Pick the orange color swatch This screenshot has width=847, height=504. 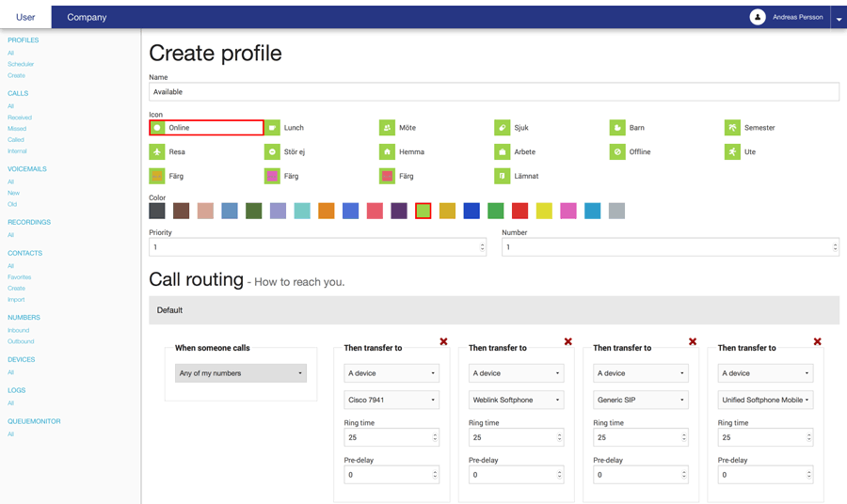(x=327, y=211)
